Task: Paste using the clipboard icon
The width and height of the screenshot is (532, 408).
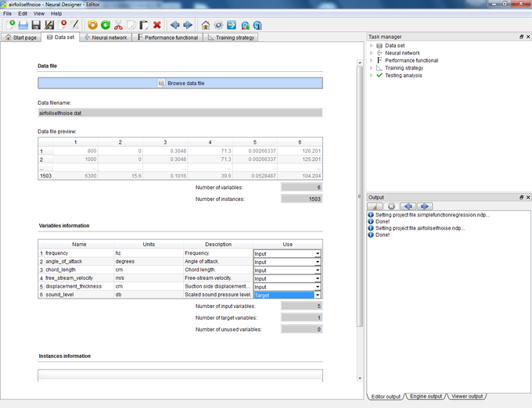Action: (144, 25)
